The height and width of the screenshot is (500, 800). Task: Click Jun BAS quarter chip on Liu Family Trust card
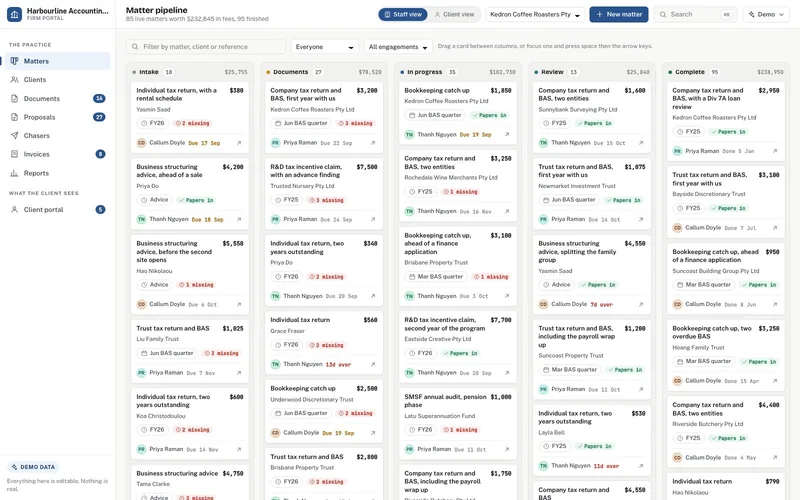[x=167, y=353]
